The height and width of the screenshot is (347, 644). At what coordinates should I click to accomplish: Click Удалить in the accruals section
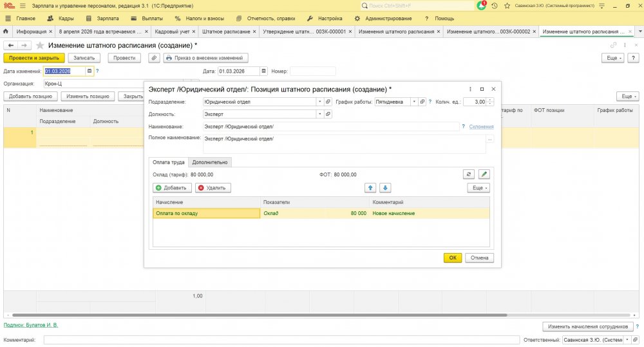click(213, 188)
